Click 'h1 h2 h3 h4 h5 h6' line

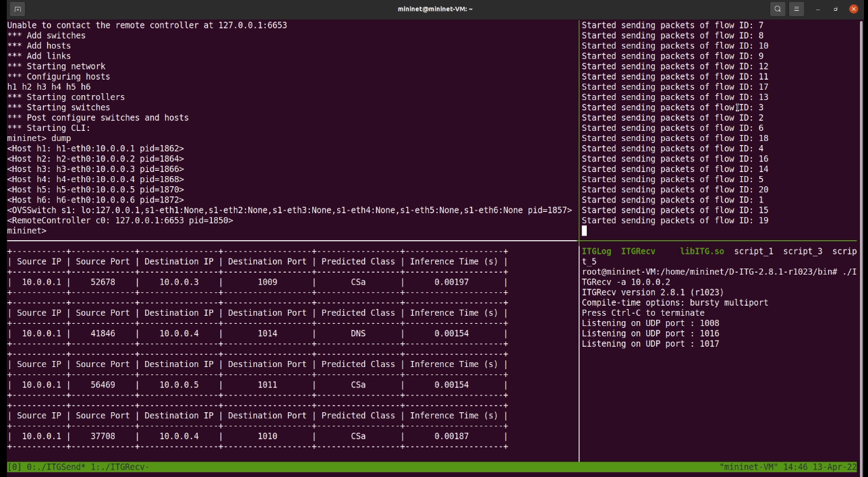coord(49,87)
